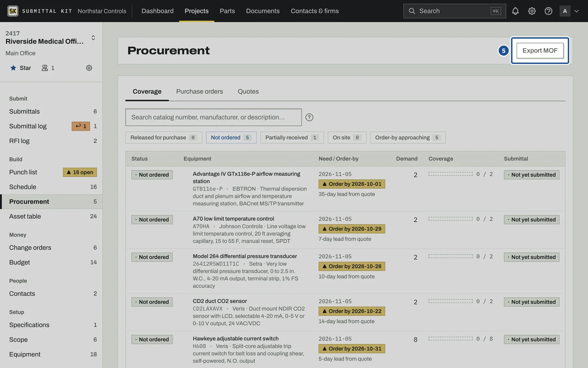This screenshot has height=368, width=588.
Task: Focus the catalog number search field
Action: (214, 117)
